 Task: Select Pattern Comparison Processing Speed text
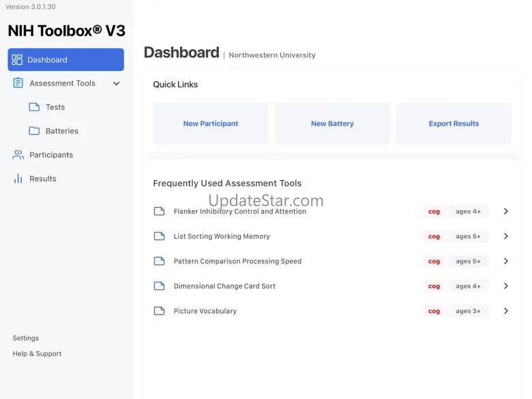pyautogui.click(x=237, y=261)
